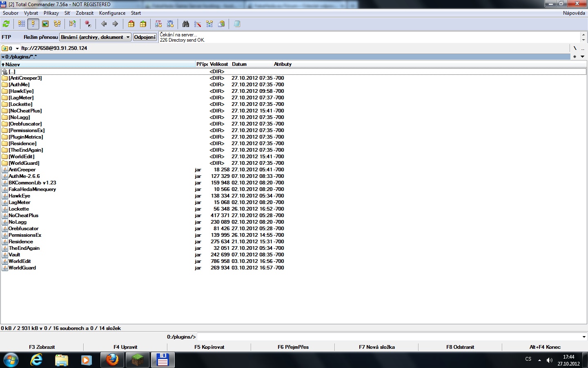
Task: Switch to brief file list view icon
Action: pos(22,24)
